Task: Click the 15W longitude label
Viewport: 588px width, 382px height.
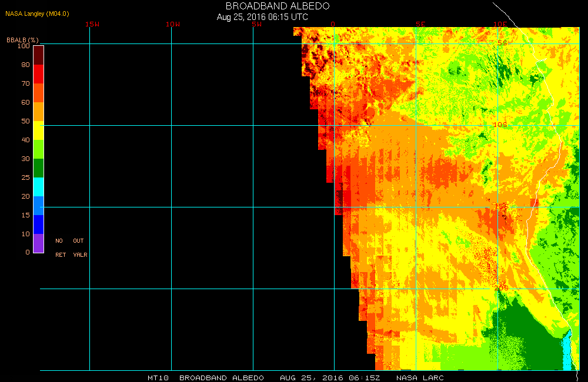Action: [x=92, y=24]
